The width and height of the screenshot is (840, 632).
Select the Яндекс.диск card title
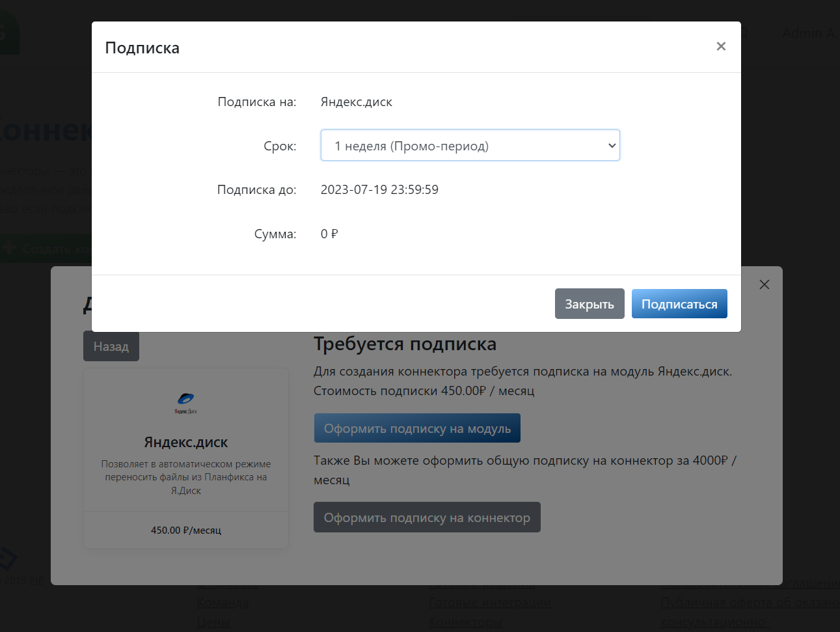(x=186, y=443)
